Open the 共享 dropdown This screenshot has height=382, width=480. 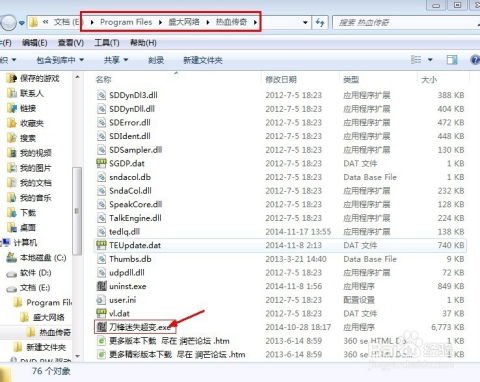point(116,60)
